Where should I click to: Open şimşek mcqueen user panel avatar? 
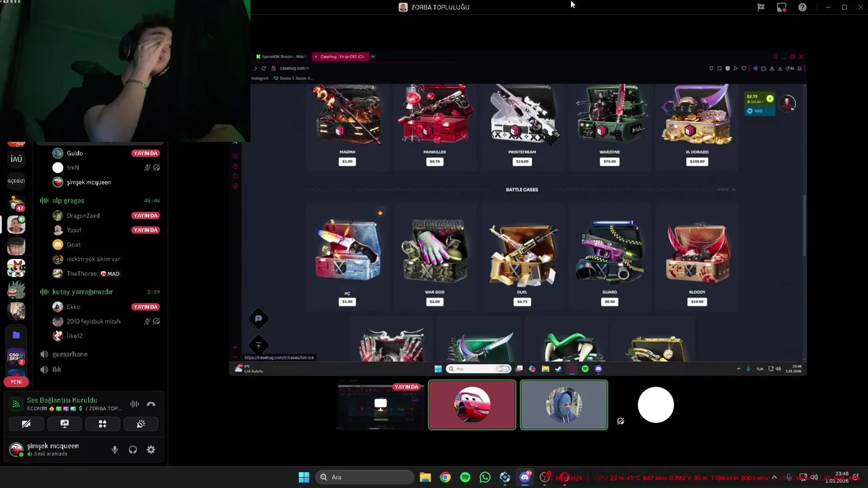(x=16, y=449)
